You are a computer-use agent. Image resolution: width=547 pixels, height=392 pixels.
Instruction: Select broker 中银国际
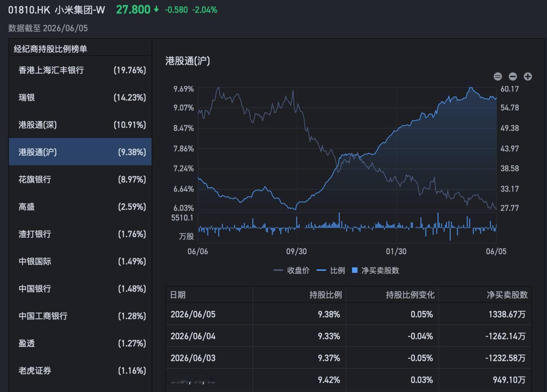[x=80, y=261]
